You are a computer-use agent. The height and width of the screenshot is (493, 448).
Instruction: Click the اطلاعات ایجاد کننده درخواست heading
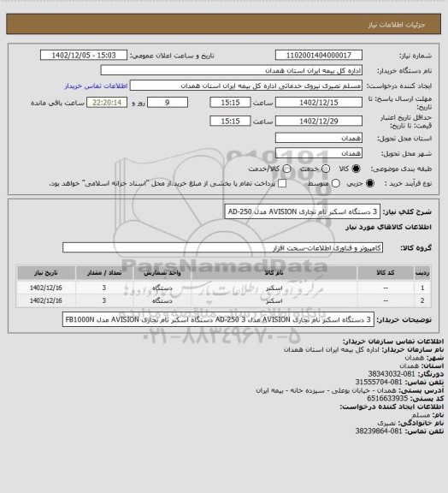(392, 407)
